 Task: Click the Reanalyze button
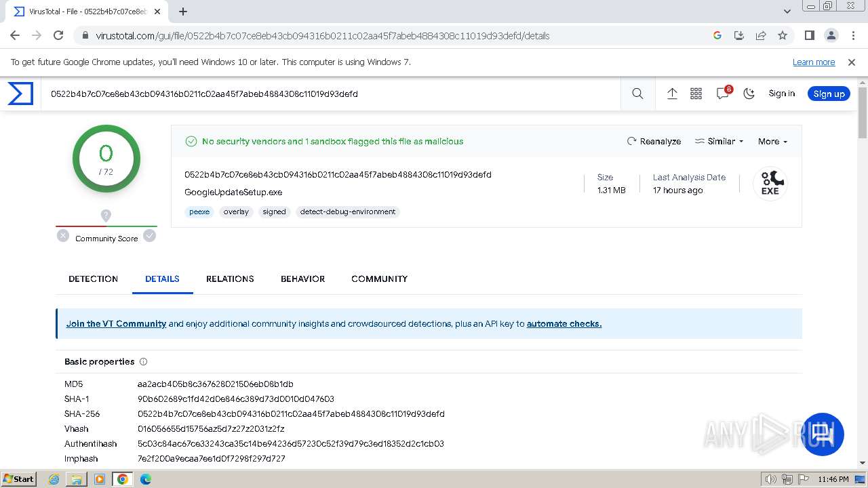pos(654,142)
